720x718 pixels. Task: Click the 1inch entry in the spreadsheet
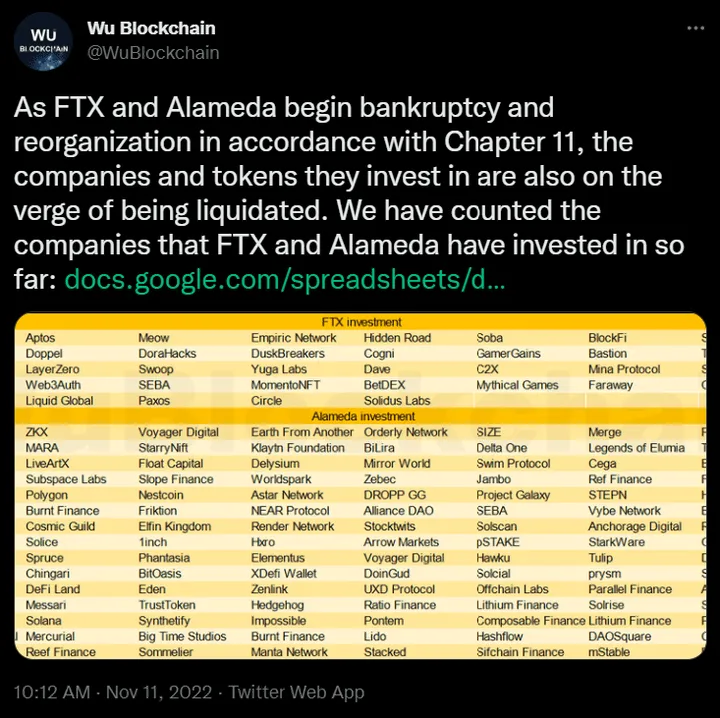tap(156, 542)
